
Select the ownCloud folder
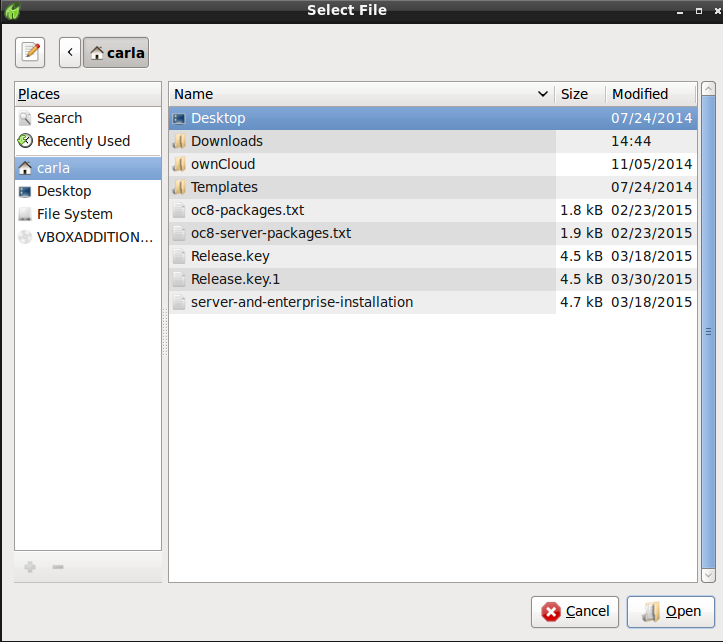point(223,164)
